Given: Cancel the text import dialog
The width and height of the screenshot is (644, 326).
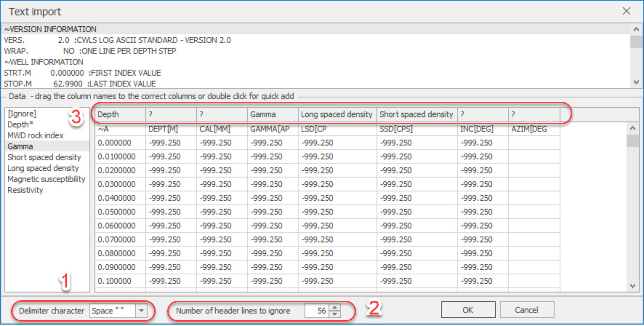Looking at the screenshot, I should [x=527, y=310].
